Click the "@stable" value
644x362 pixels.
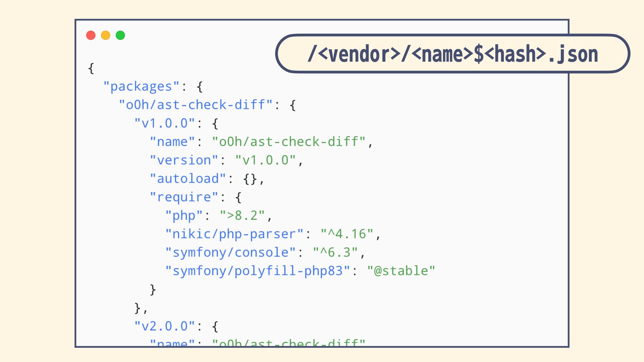[x=401, y=270]
